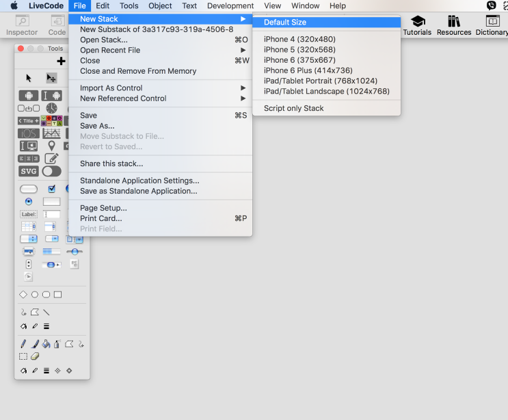This screenshot has height=420, width=508.
Task: Expand the New Referenced Control submenu
Action: (x=243, y=99)
